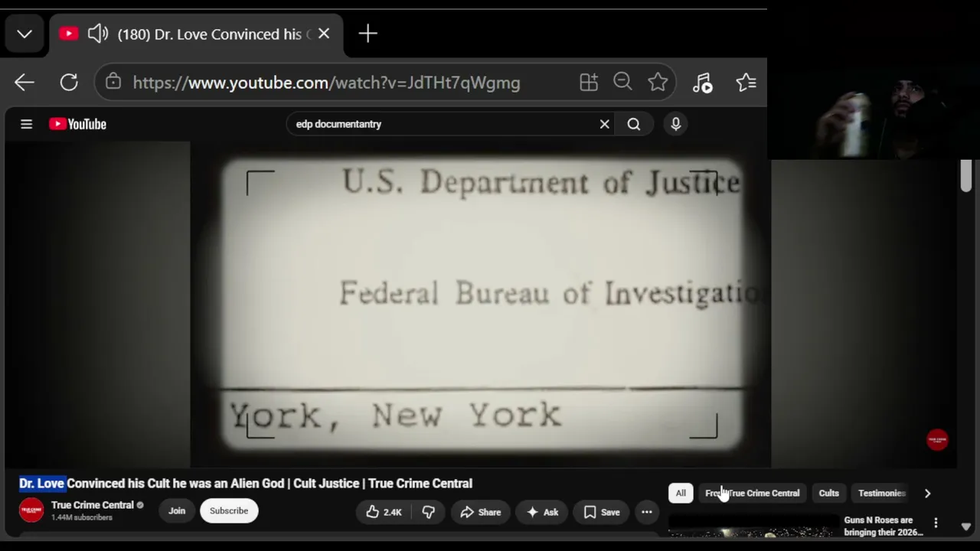Select the From True Crime Central chip

coord(752,494)
